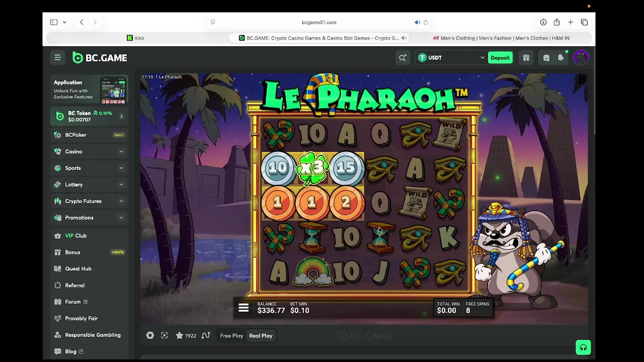Open the site search icon
This screenshot has width=644, height=362.
coord(403,58)
